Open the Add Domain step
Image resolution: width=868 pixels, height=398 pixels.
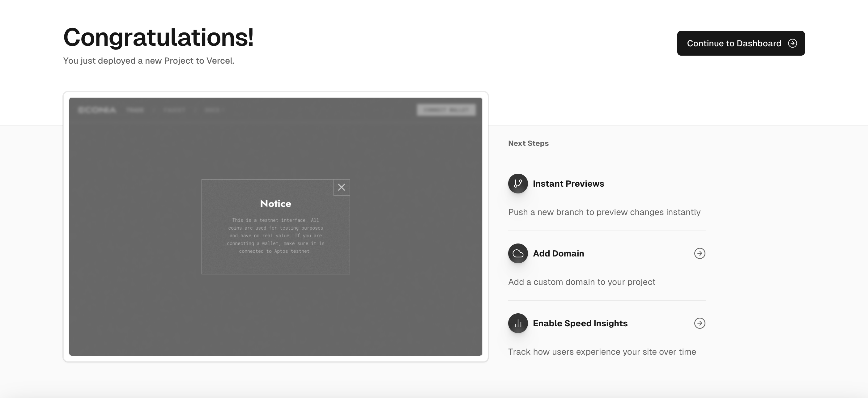(x=558, y=253)
